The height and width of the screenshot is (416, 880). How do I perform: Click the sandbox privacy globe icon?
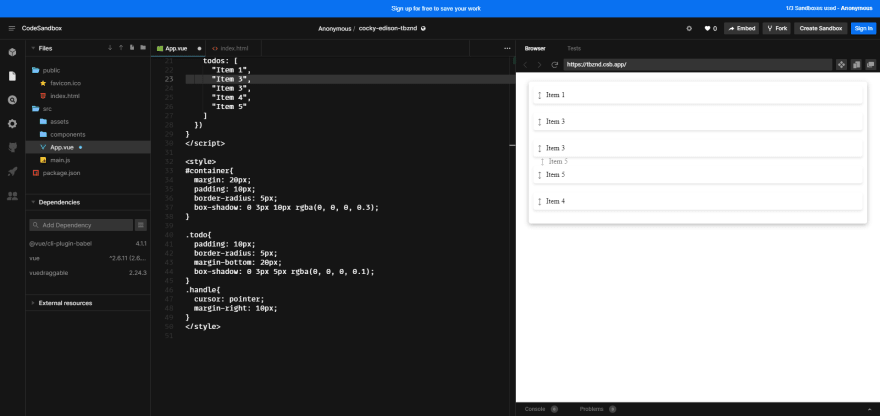pyautogui.click(x=423, y=28)
